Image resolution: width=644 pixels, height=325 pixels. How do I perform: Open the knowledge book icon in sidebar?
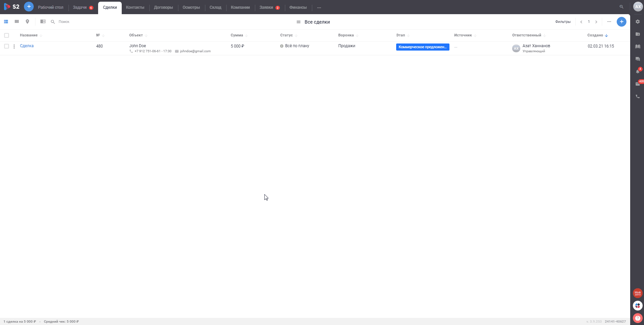(x=638, y=47)
